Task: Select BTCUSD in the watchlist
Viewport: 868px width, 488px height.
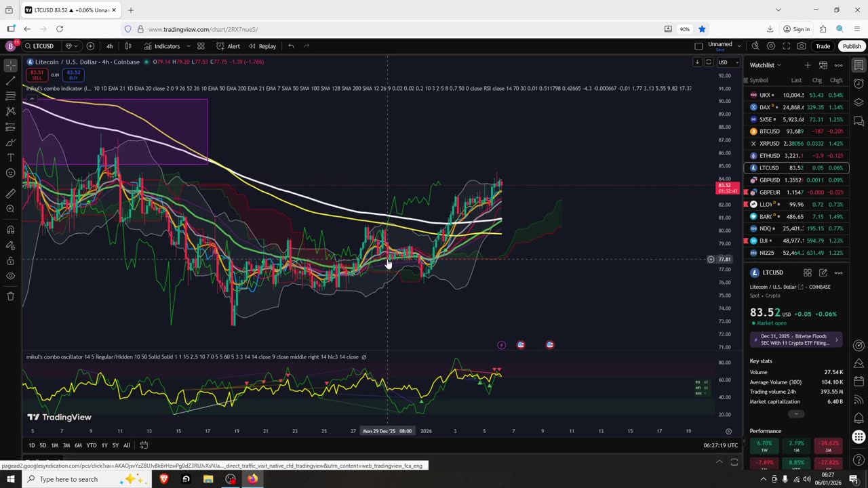Action: click(x=796, y=131)
